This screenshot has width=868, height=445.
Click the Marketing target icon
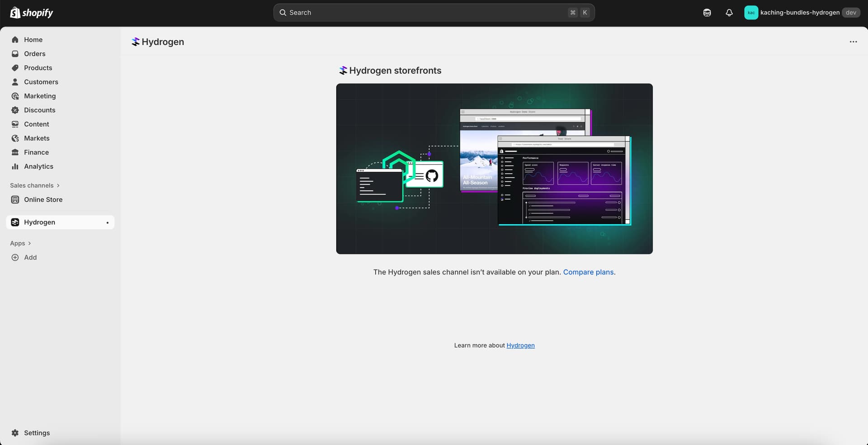[15, 96]
